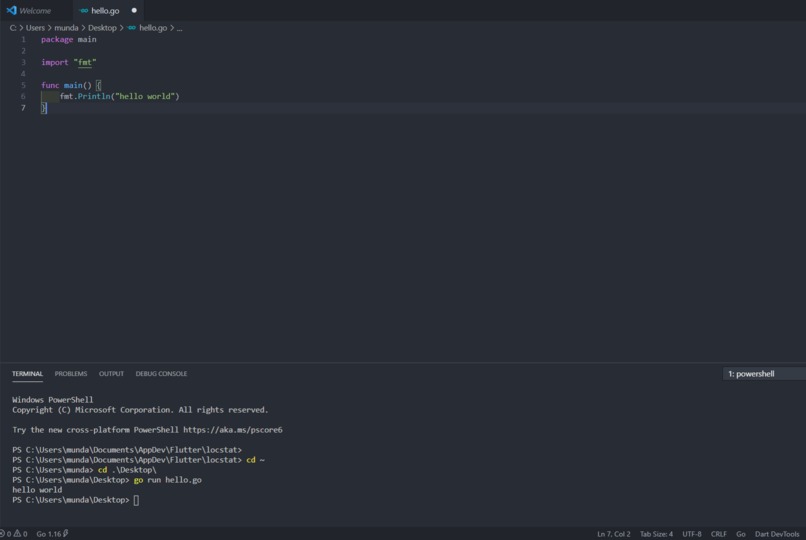Click the terminal prompt cursor input

(x=136, y=500)
